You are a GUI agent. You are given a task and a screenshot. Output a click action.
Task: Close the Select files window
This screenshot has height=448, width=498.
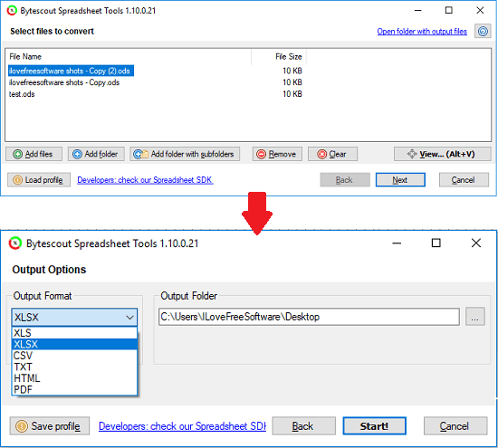coord(480,11)
